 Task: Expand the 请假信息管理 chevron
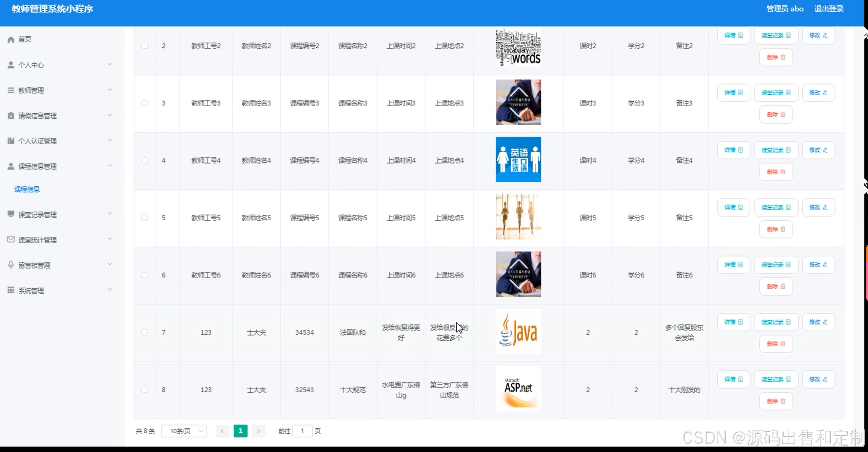[x=110, y=115]
